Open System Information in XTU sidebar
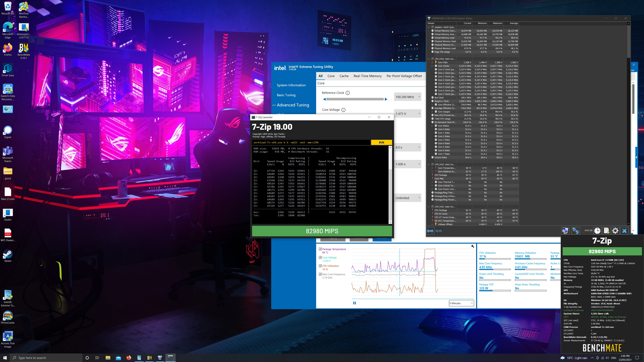This screenshot has width=644, height=362. [x=291, y=85]
